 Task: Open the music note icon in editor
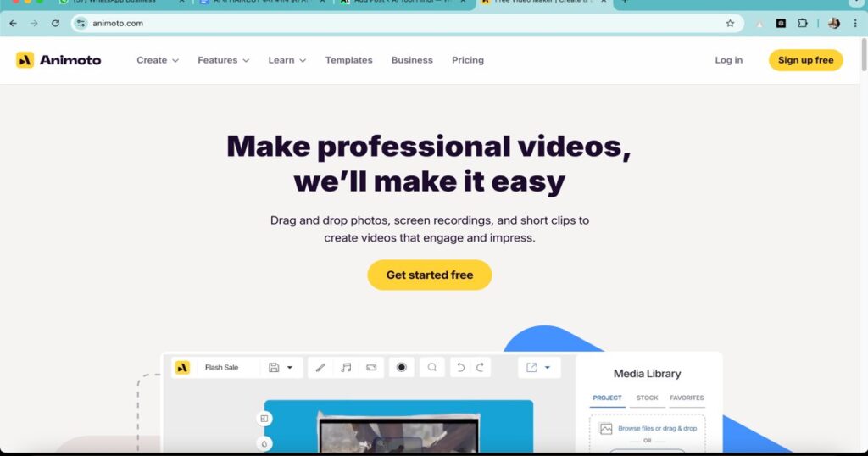[346, 368]
